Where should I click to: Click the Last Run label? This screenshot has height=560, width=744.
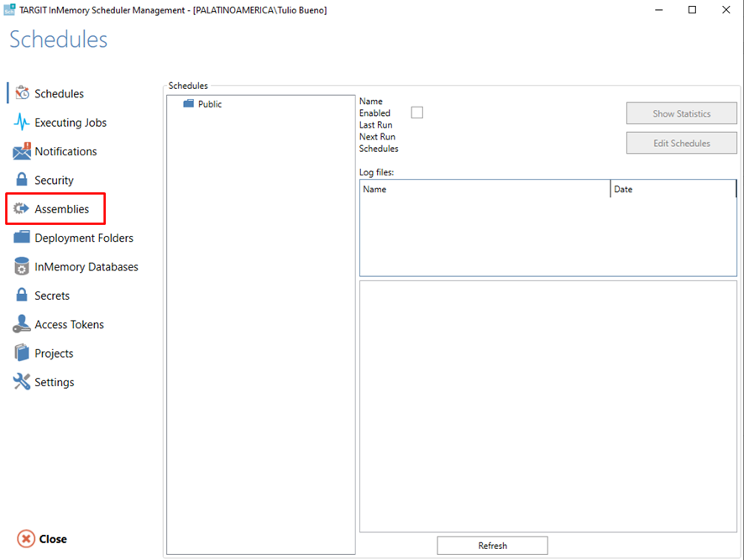click(376, 125)
